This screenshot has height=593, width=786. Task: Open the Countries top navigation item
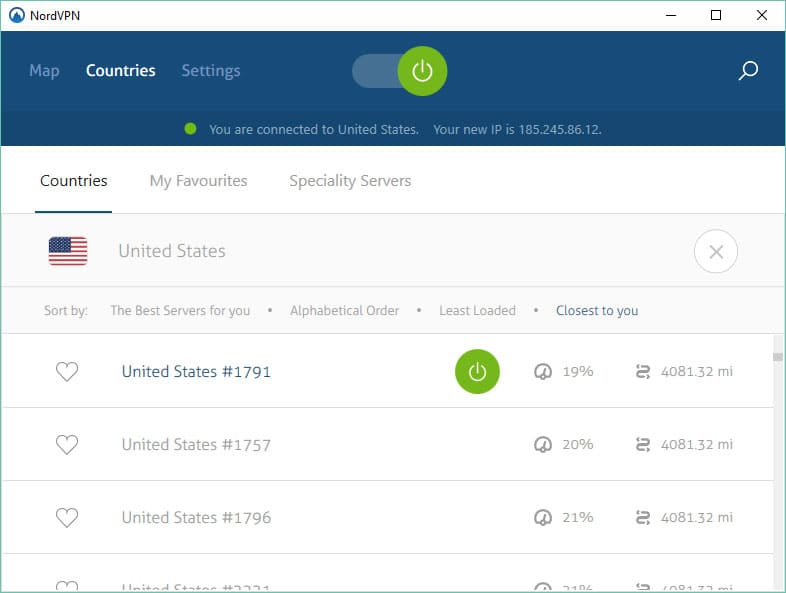(x=121, y=71)
